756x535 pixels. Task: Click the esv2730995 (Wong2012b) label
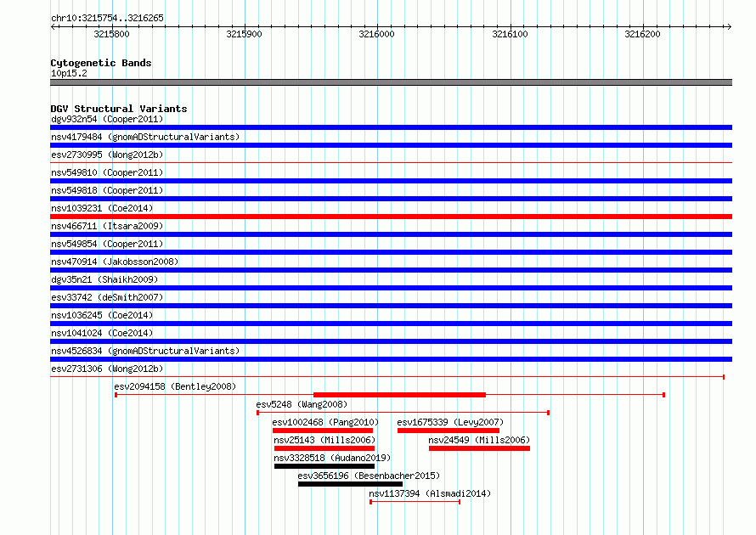pos(107,155)
